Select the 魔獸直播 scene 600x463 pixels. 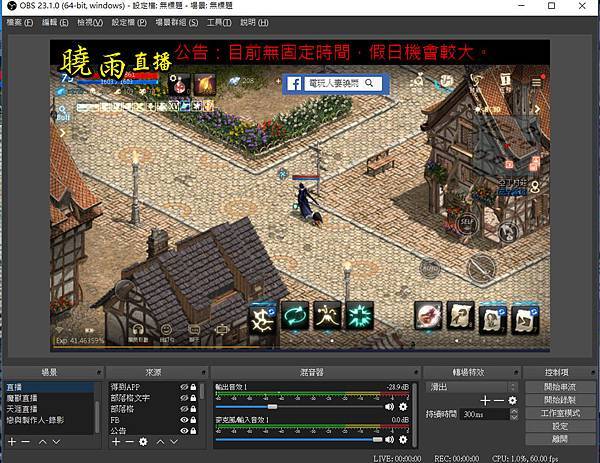click(49, 398)
